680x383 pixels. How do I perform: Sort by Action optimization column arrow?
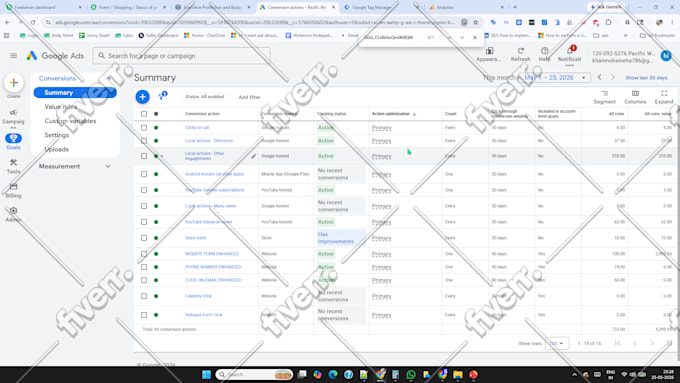(x=414, y=114)
